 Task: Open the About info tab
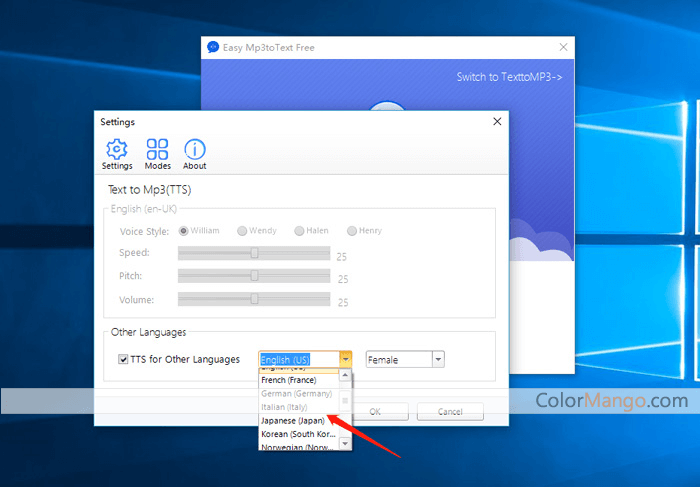(x=195, y=154)
